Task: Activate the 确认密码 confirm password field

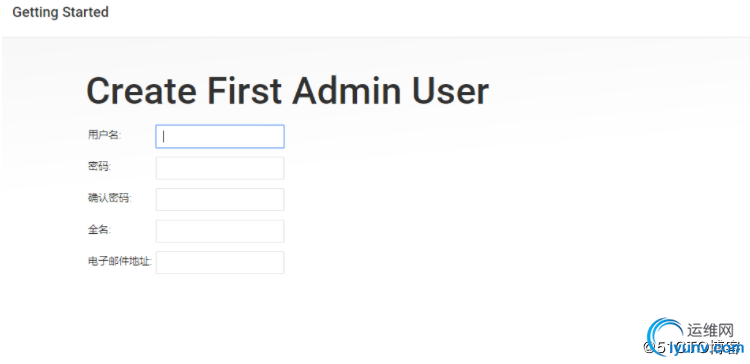Action: (220, 199)
